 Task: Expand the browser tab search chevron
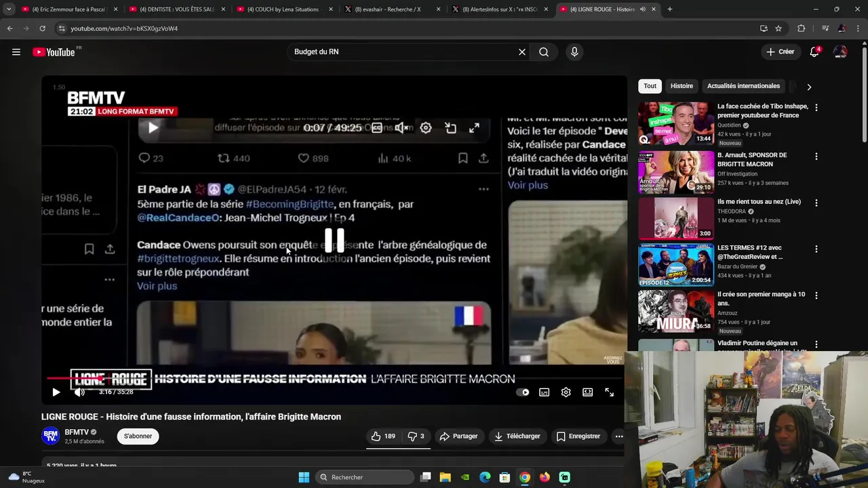(9, 9)
